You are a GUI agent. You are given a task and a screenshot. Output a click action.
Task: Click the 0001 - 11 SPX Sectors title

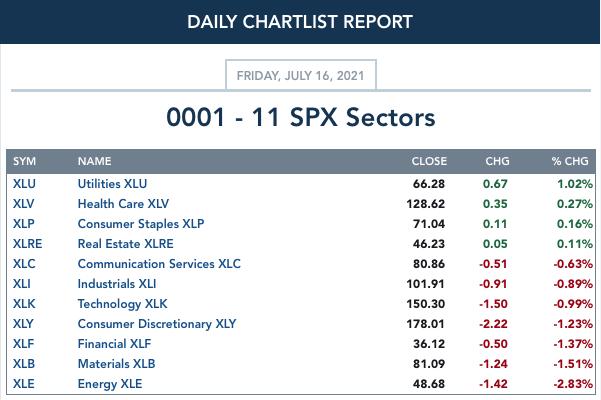[301, 117]
